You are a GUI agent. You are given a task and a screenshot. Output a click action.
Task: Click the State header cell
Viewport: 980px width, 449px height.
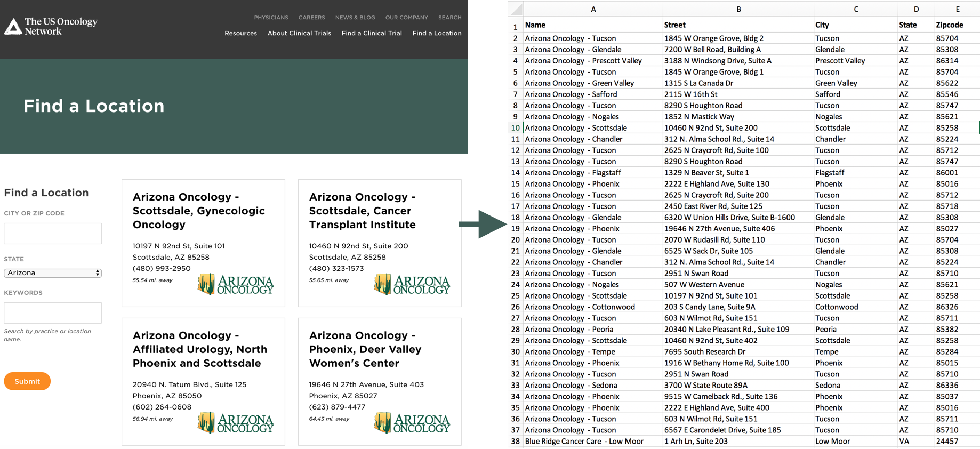(x=916, y=25)
